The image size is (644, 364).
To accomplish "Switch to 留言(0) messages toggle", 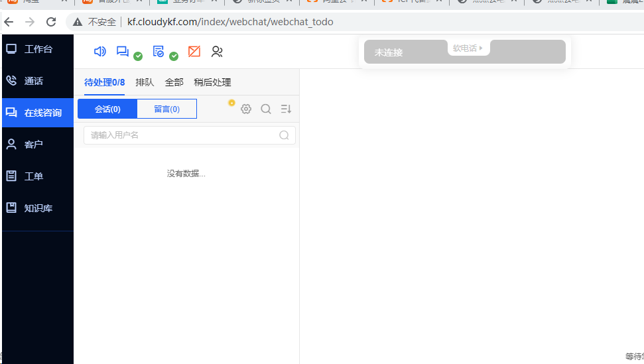I will pos(166,109).
